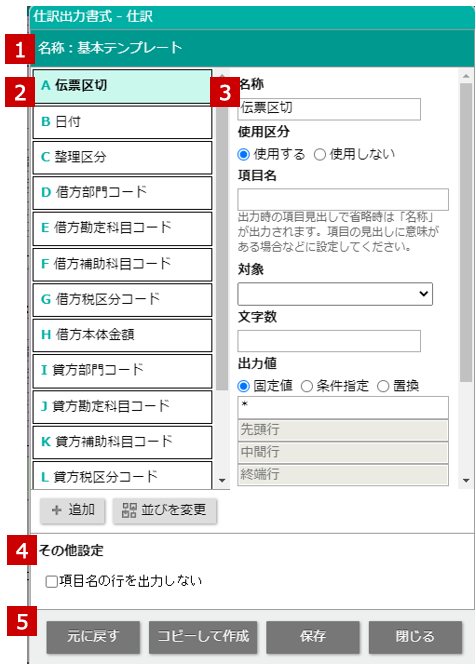The height and width of the screenshot is (664, 476).
Task: Click the 並びを変更 grid icon button
Action: 164,510
